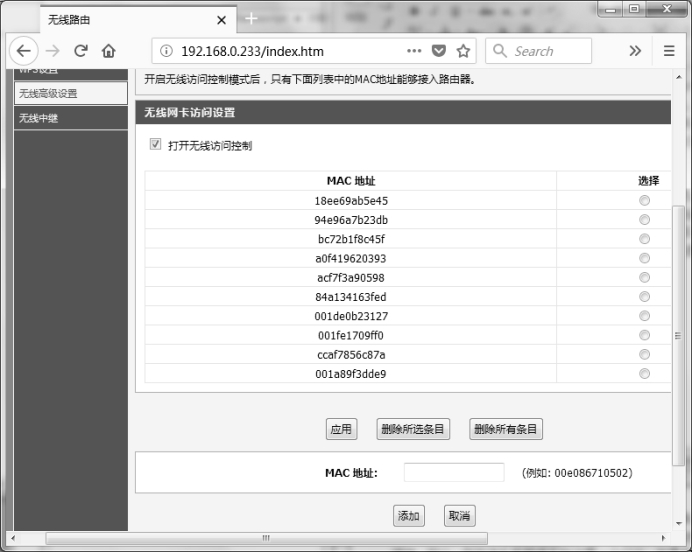Click the 取消 button
Viewport: 692px width, 552px height.
pyautogui.click(x=459, y=516)
